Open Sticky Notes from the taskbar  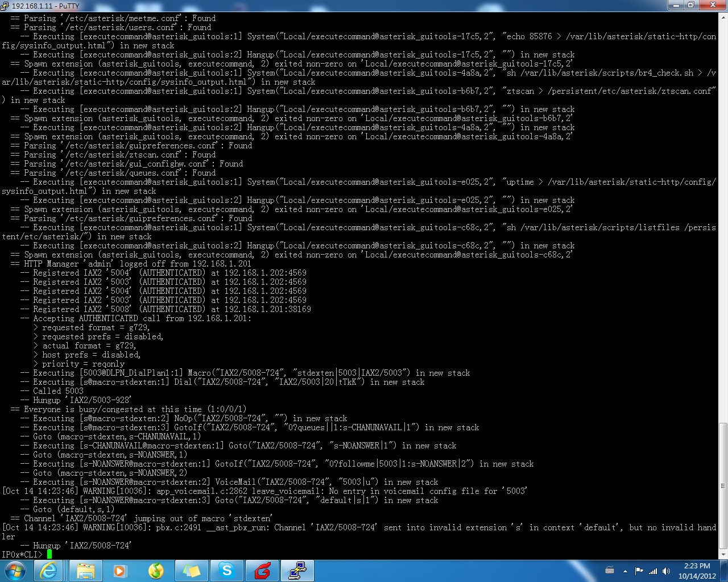pos(191,571)
